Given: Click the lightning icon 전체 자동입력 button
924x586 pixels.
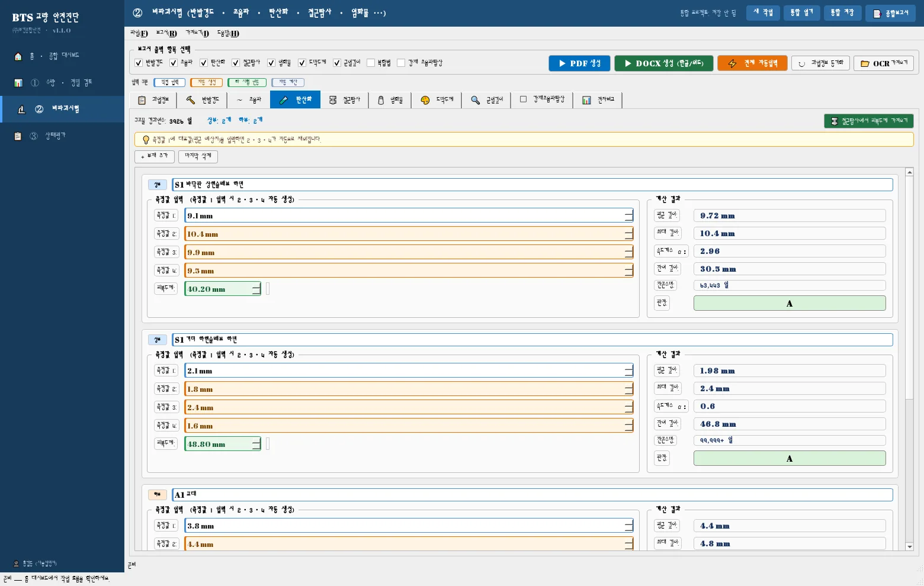Looking at the screenshot, I should point(752,63).
